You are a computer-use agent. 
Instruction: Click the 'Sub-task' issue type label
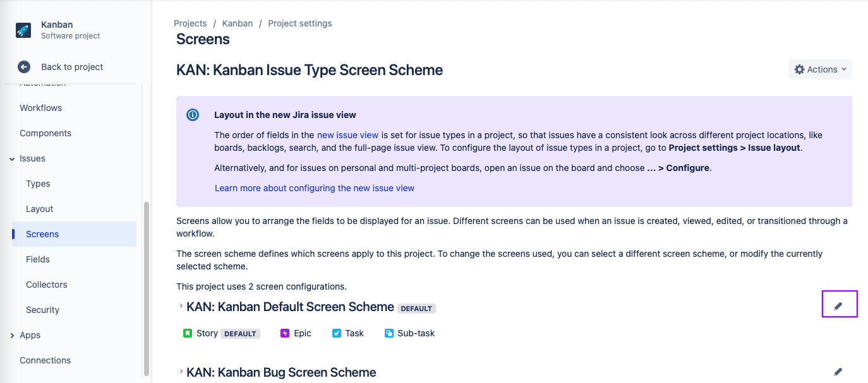[x=416, y=333]
